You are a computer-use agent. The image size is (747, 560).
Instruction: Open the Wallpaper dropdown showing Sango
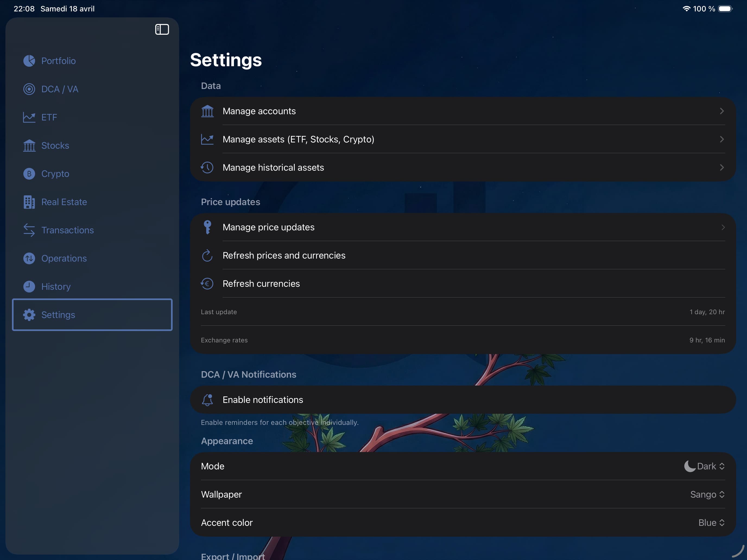coord(707,495)
